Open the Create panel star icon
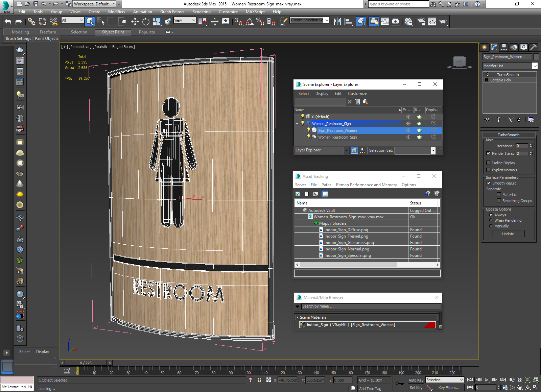The image size is (541, 392). [485, 47]
